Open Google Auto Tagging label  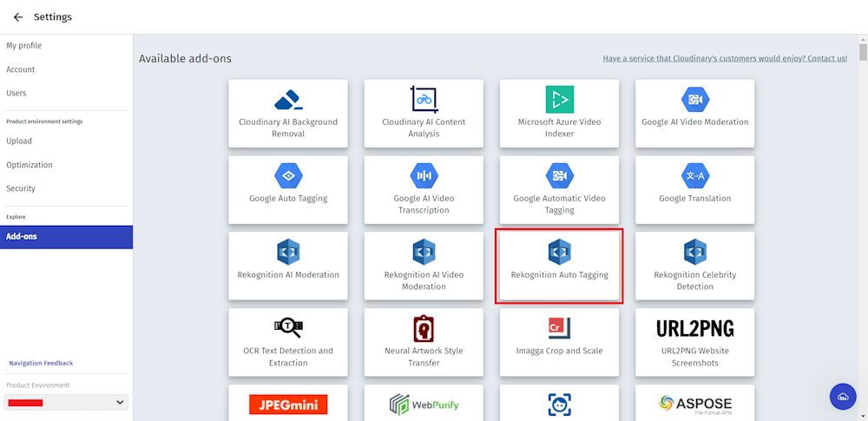(288, 198)
